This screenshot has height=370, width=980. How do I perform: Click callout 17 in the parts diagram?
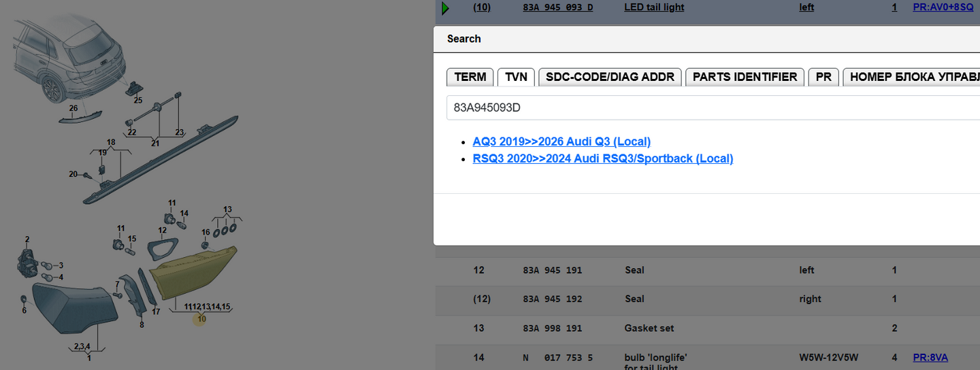[156, 312]
